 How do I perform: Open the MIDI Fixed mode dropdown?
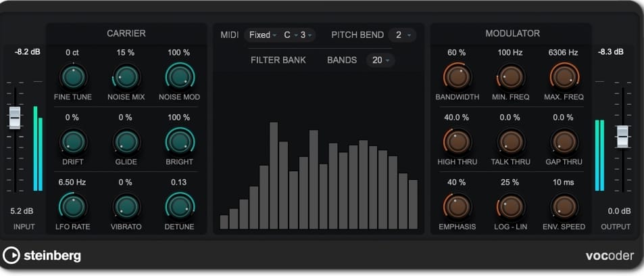[263, 34]
